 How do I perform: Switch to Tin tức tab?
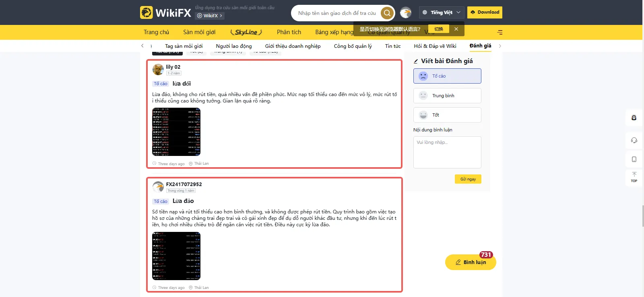tap(393, 46)
